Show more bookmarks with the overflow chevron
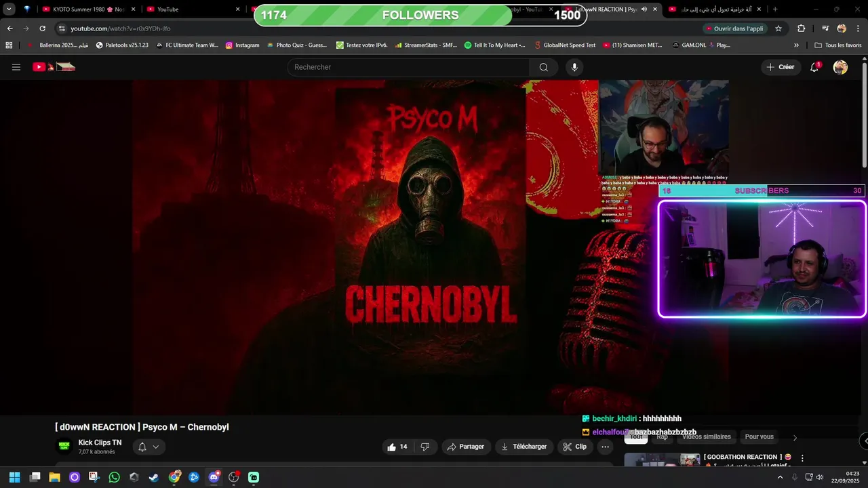The width and height of the screenshot is (868, 488). click(x=796, y=45)
